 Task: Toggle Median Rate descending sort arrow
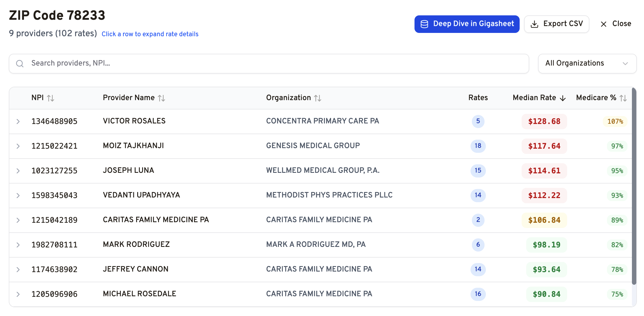click(x=563, y=98)
